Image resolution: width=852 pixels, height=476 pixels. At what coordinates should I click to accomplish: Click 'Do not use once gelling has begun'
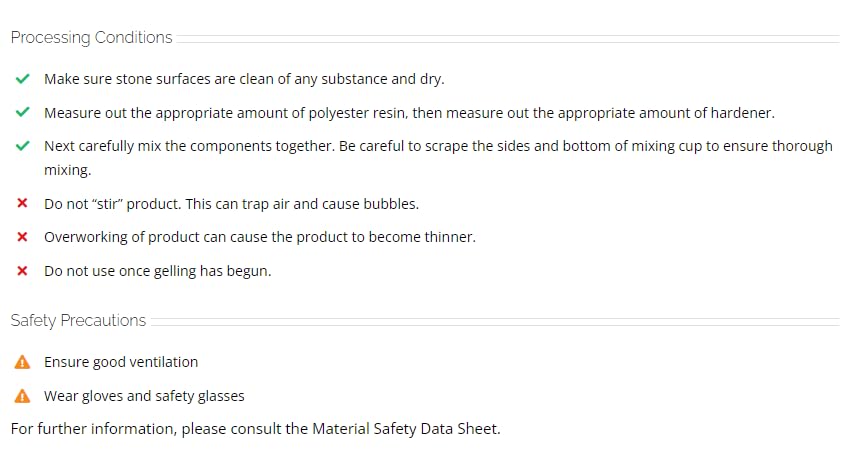tap(158, 271)
